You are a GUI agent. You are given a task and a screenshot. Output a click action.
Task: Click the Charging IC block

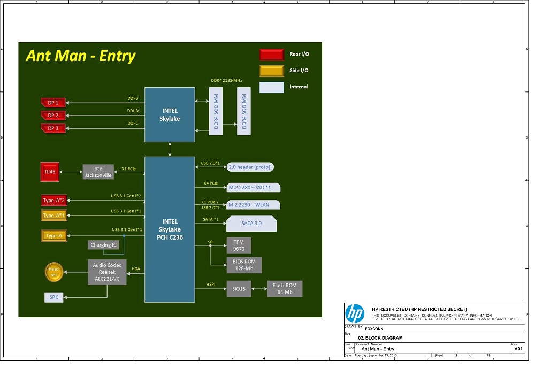103,245
